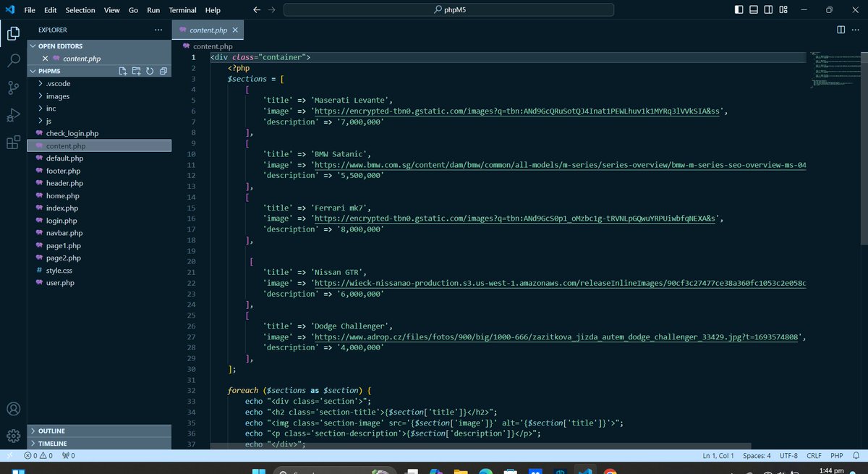
Task: Open the Help menu
Action: [x=213, y=10]
